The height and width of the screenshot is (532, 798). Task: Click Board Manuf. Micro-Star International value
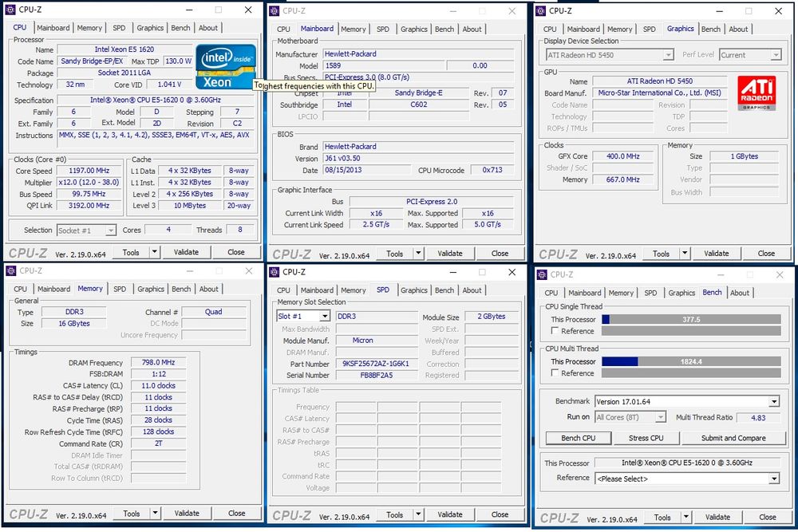(x=660, y=93)
